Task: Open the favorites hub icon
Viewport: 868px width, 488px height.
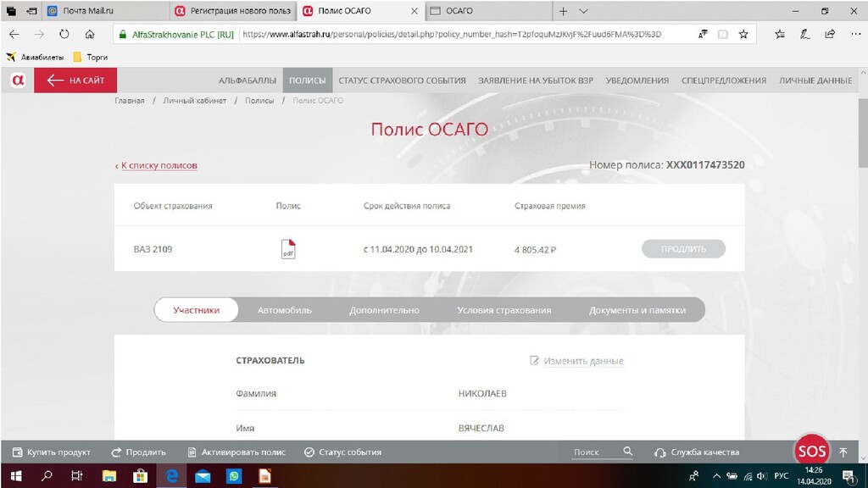Action: pos(780,34)
